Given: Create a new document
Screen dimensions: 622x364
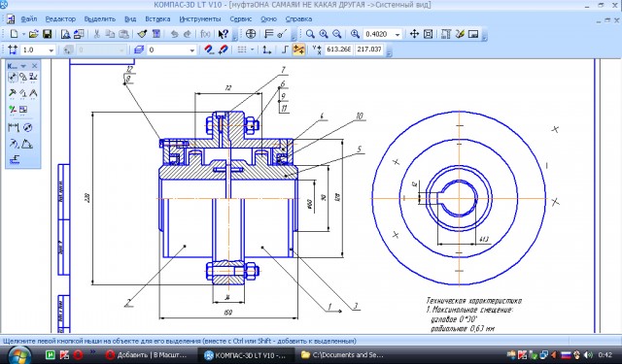Looking at the screenshot, I should tap(14, 34).
